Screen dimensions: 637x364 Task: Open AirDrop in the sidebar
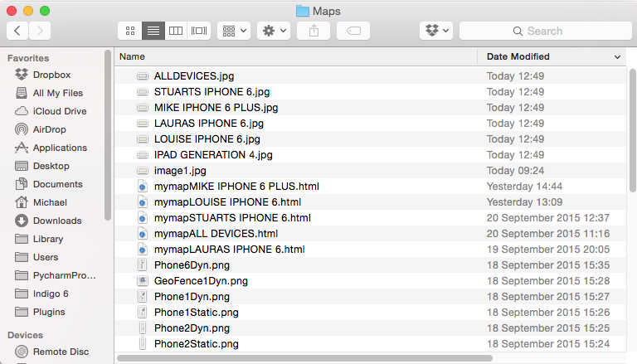[x=49, y=129]
